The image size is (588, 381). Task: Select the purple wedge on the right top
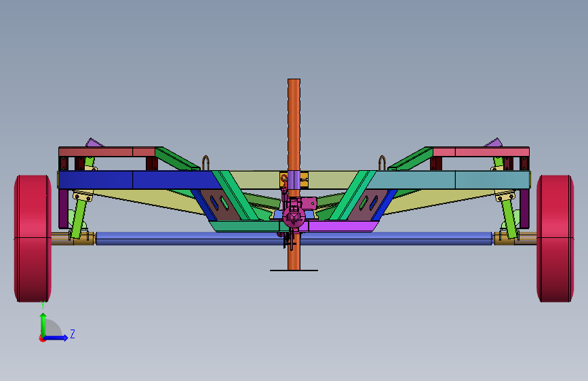point(494,142)
